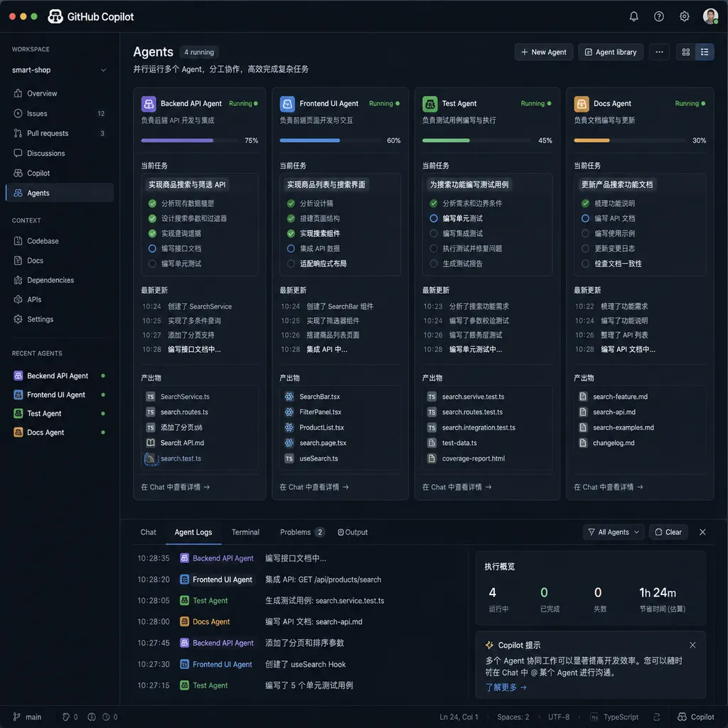The width and height of the screenshot is (728, 728).
Task: Toggle the 集成 API 数据 task circle
Action: [291, 248]
